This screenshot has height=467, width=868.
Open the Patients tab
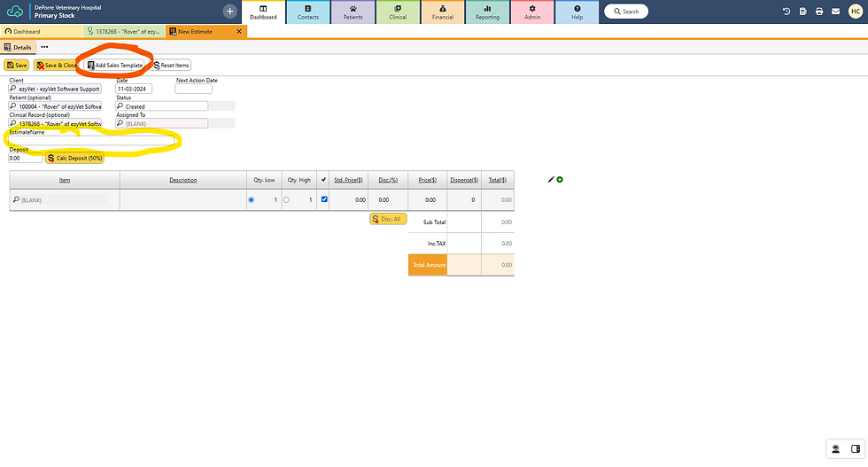pos(353,12)
